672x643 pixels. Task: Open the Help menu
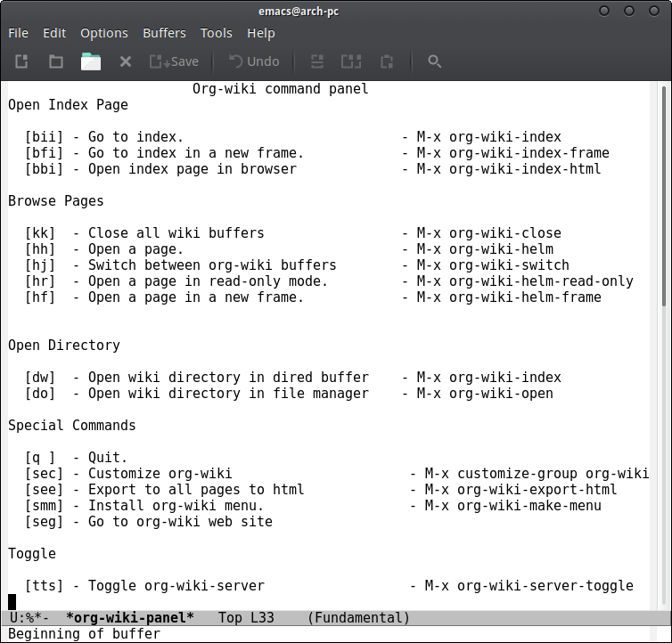[x=261, y=33]
